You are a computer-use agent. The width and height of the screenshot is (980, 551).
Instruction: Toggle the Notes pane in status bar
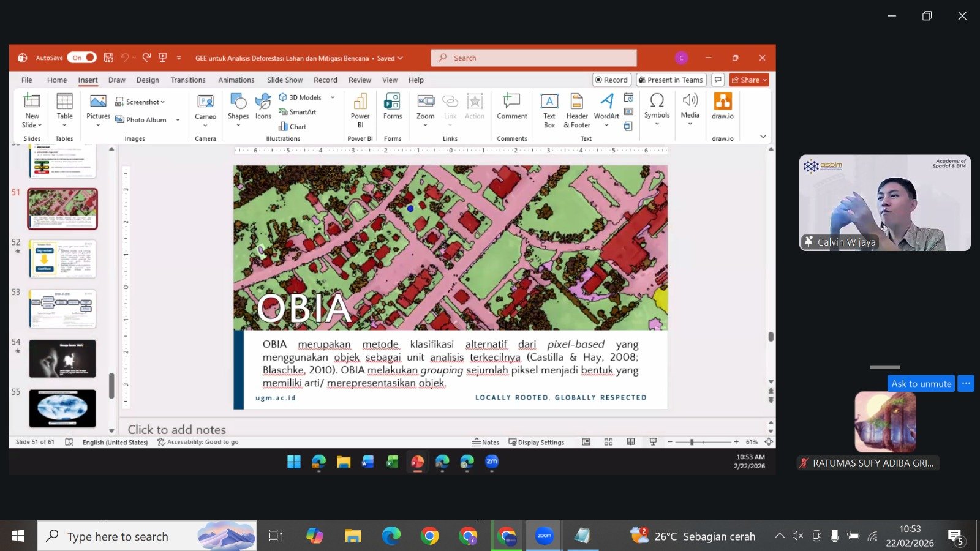(x=486, y=442)
